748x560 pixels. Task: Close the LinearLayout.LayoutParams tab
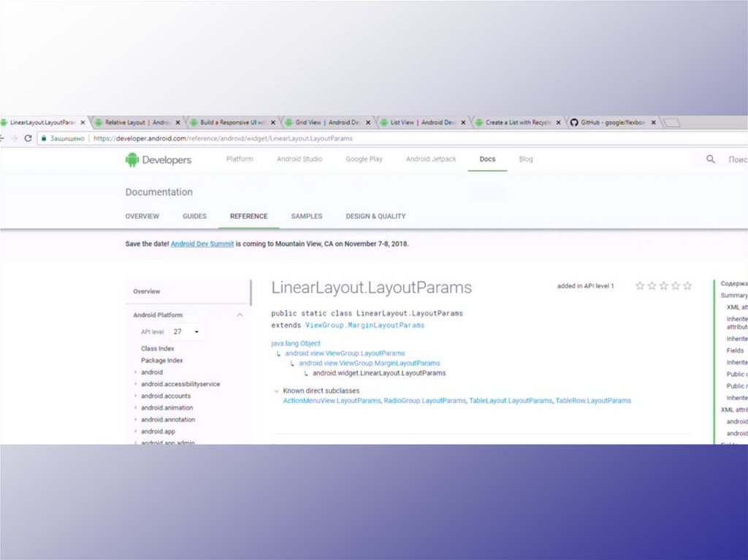click(83, 123)
